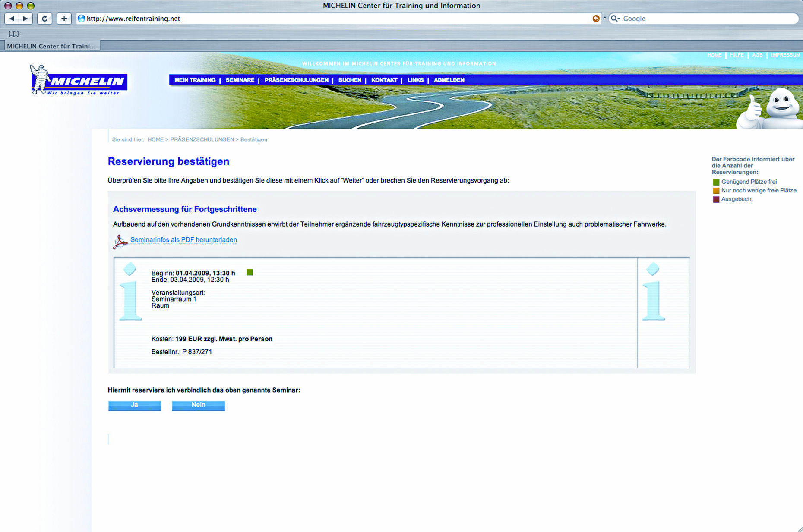
Task: Click the green availability square by Beginn
Action: pyautogui.click(x=250, y=272)
